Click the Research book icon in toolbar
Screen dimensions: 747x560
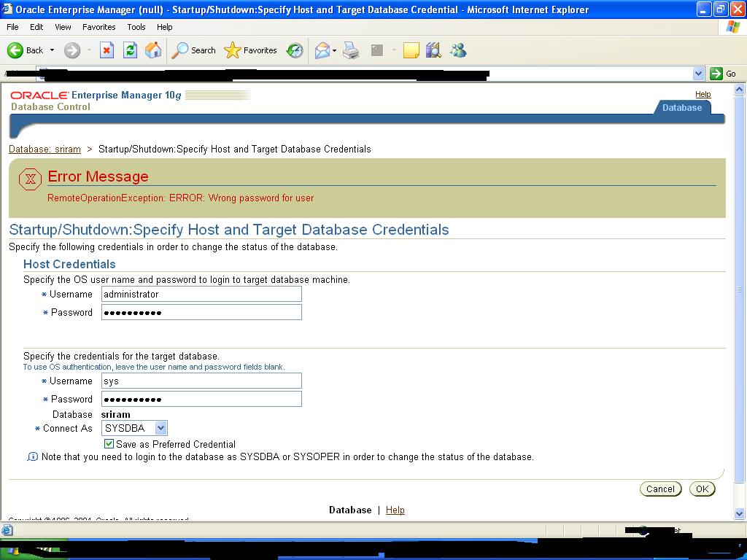click(x=434, y=50)
